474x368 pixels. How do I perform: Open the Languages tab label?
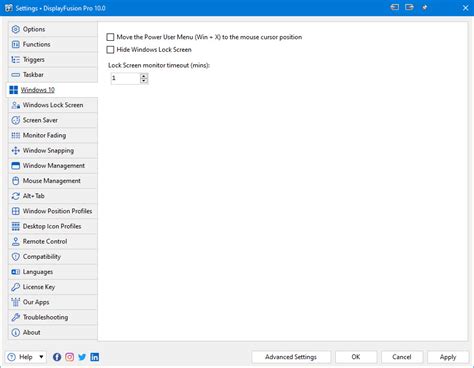coord(38,272)
